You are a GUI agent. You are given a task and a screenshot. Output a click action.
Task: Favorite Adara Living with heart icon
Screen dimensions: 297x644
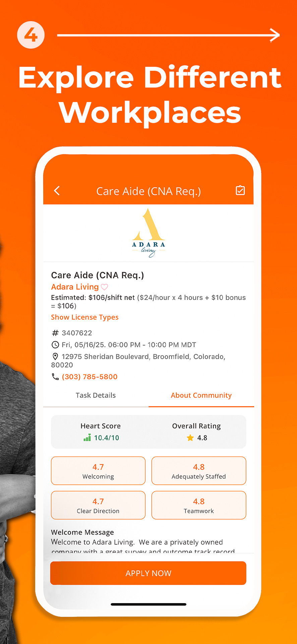(x=105, y=287)
